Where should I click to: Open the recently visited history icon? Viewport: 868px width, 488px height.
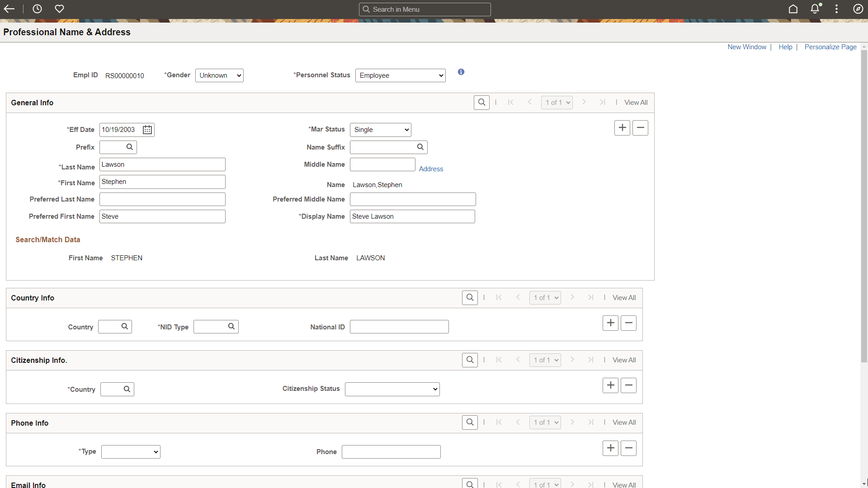[x=37, y=9]
